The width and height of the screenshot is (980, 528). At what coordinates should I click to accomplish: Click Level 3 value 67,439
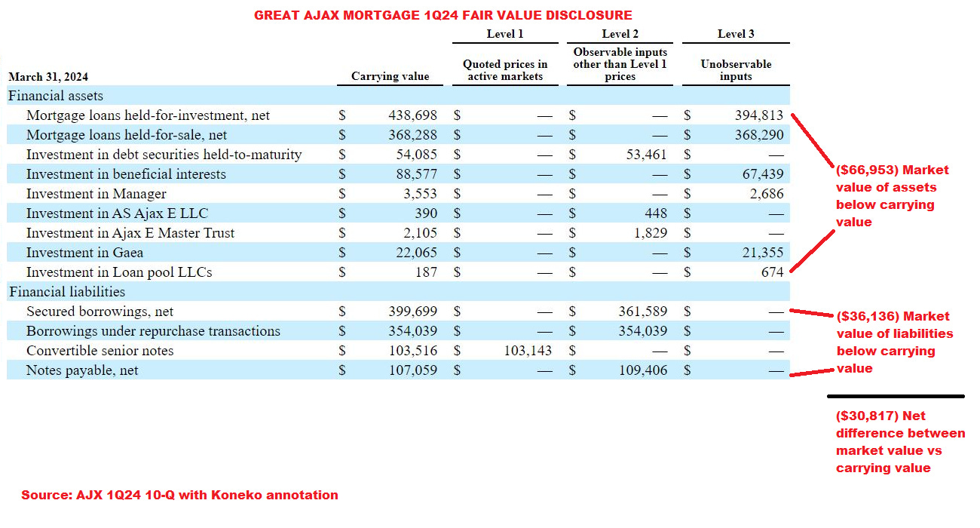(x=763, y=174)
